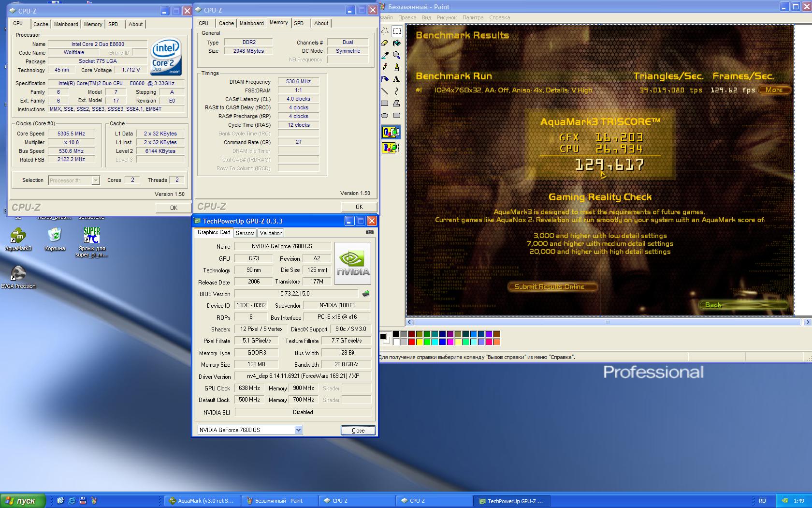Choose the Eraser tool in Paint

click(385, 44)
